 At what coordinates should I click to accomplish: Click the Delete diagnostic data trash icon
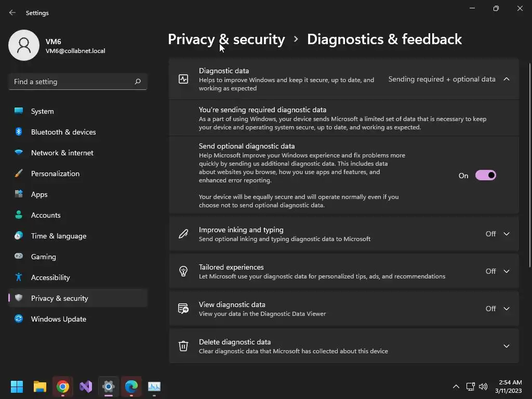[x=183, y=346]
